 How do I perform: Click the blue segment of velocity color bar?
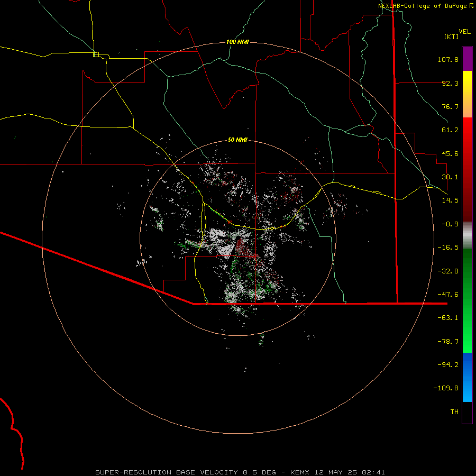click(467, 377)
